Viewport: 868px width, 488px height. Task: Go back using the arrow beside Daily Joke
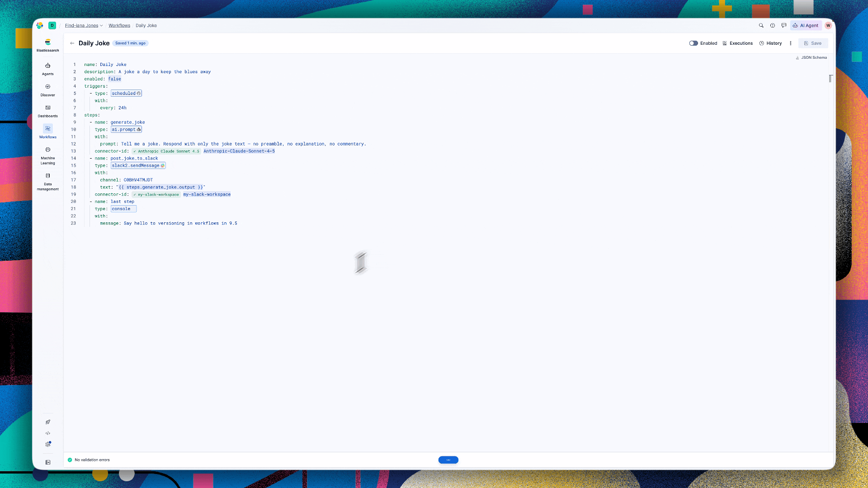[x=72, y=43]
